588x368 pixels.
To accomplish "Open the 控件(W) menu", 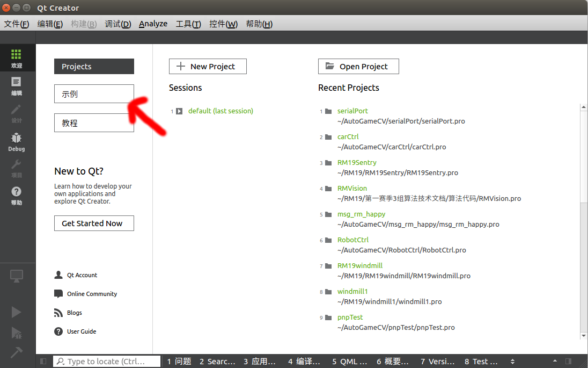I will pos(223,24).
